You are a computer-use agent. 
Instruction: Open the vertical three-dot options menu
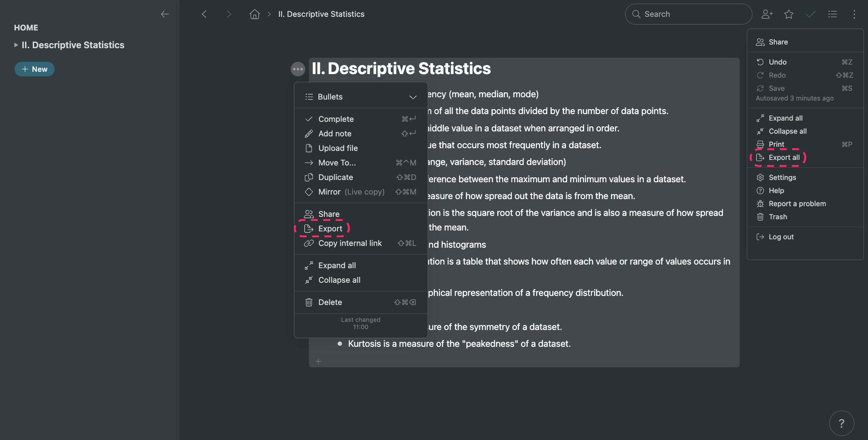[855, 14]
